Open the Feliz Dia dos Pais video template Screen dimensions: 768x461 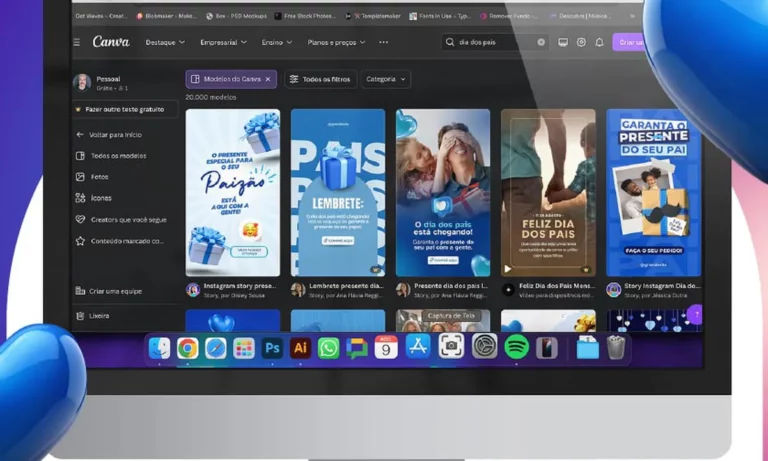click(x=548, y=193)
